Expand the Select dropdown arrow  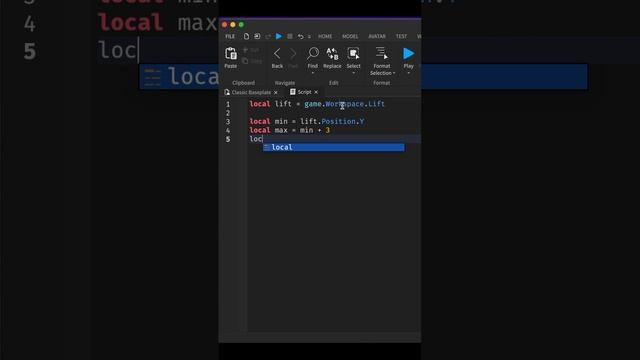pos(353,73)
